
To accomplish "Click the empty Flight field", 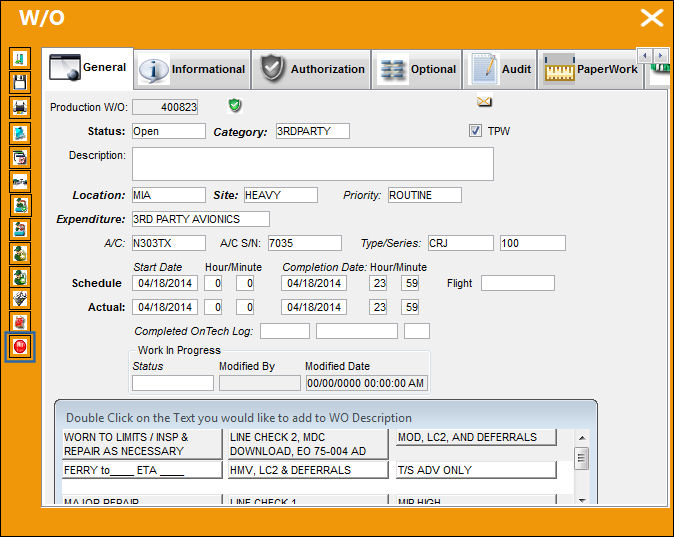I will [x=518, y=283].
